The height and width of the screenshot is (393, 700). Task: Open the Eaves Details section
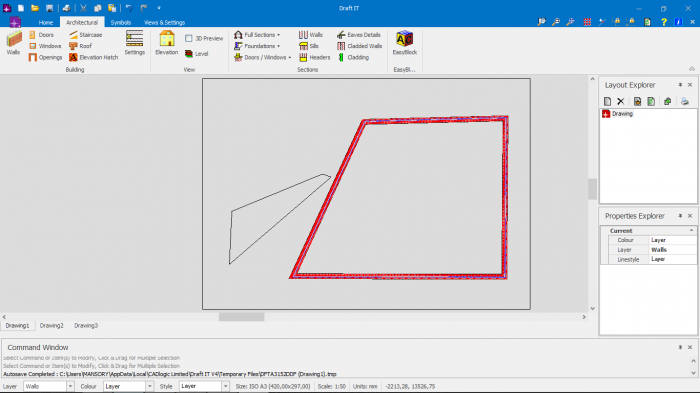[359, 34]
